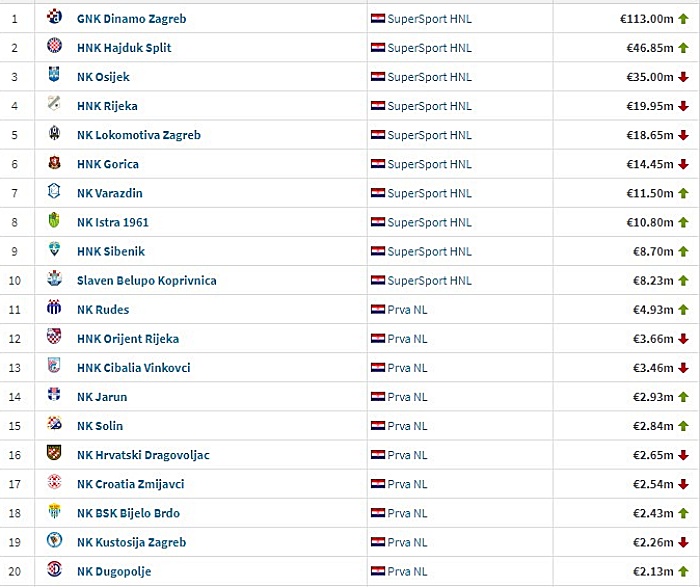Click red down arrow next to €35.00m

point(683,77)
